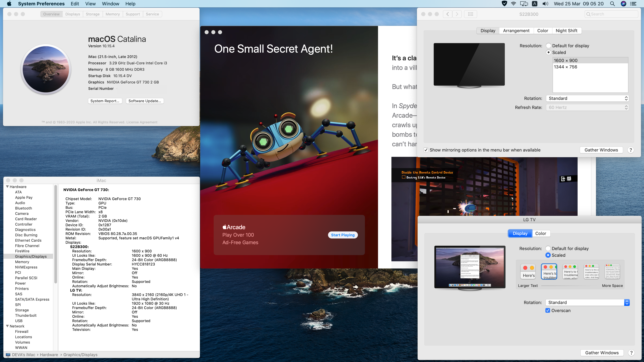Select Firewall under Network
Viewport: 644px width, 362px height.
pos(22,331)
